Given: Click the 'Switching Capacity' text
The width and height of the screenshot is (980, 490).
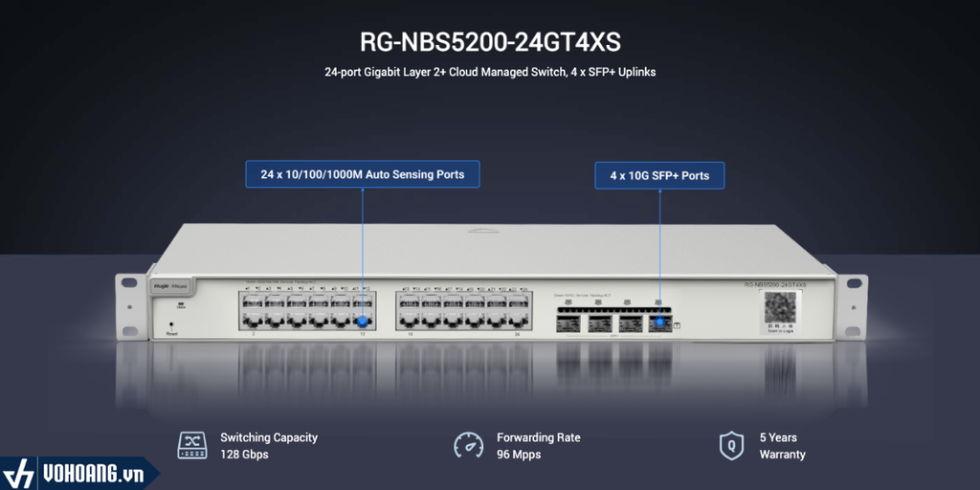Looking at the screenshot, I should coord(269,437).
